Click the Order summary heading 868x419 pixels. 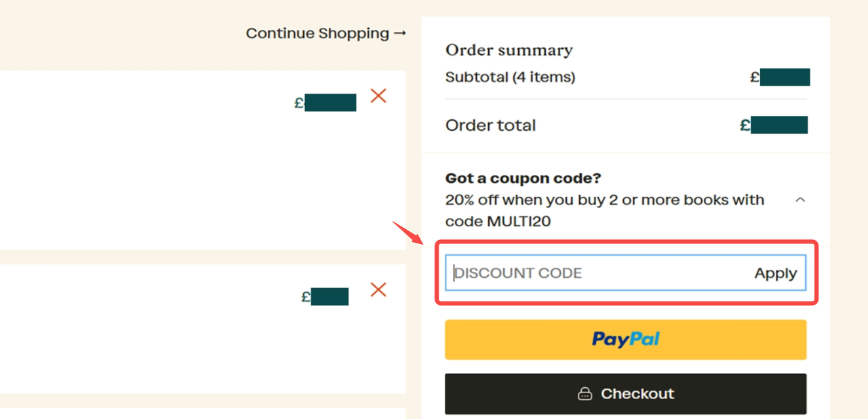point(509,49)
